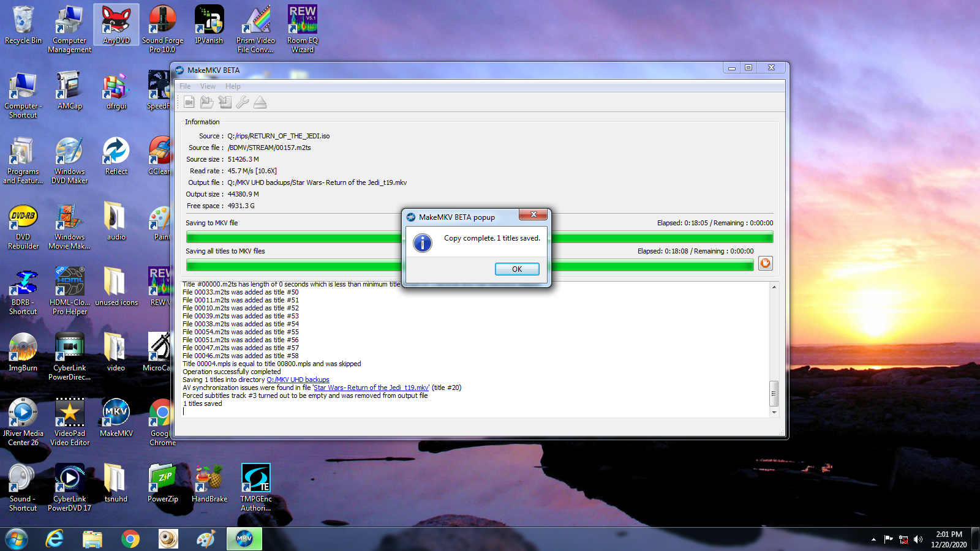
Task: Click the Open files toolbar icon
Action: click(x=207, y=102)
